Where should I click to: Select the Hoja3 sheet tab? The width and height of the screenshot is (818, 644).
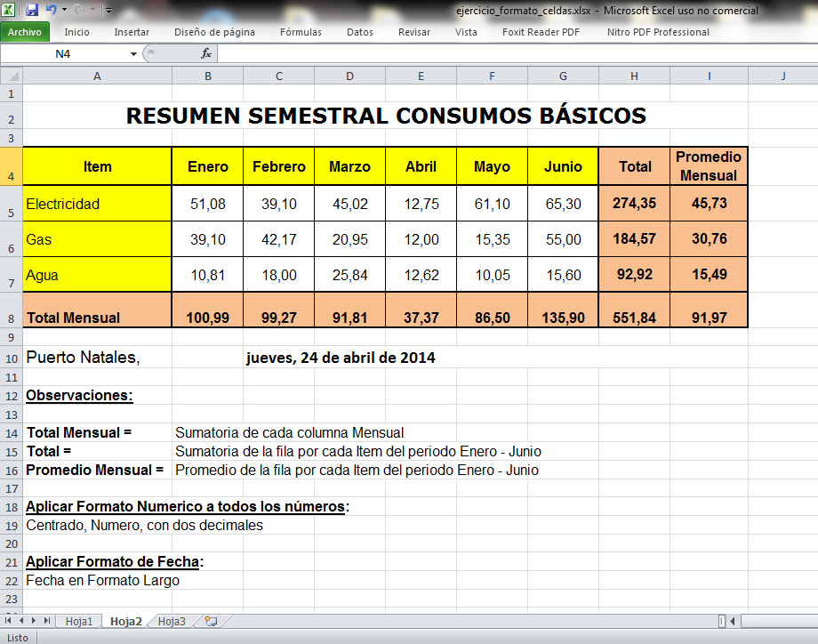click(171, 621)
